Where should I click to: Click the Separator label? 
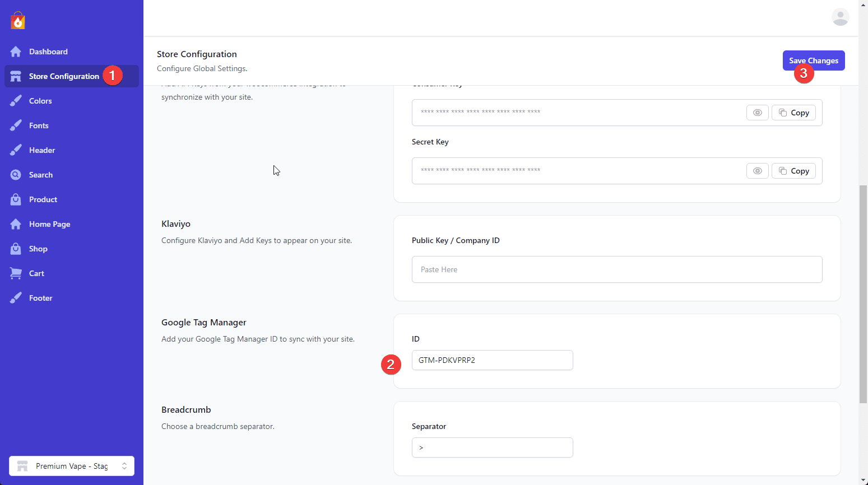tap(429, 426)
